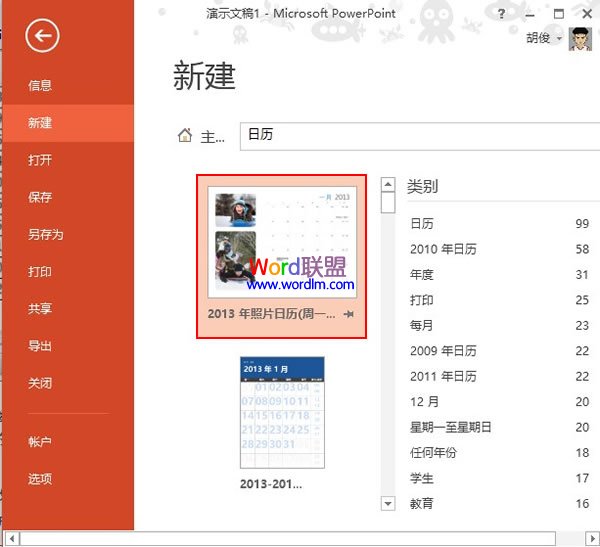
Task: Click the category list scroll up arrow
Action: click(388, 185)
